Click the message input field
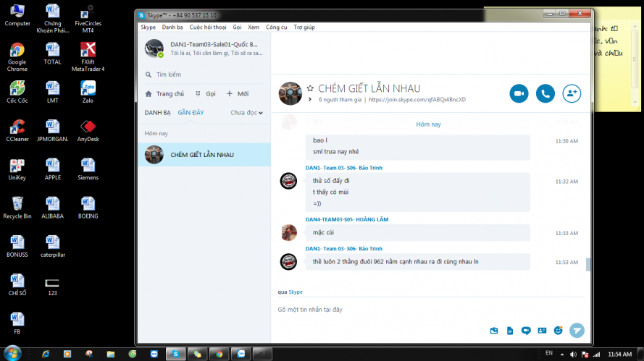Image resolution: width=644 pixels, height=361 pixels. (x=430, y=310)
